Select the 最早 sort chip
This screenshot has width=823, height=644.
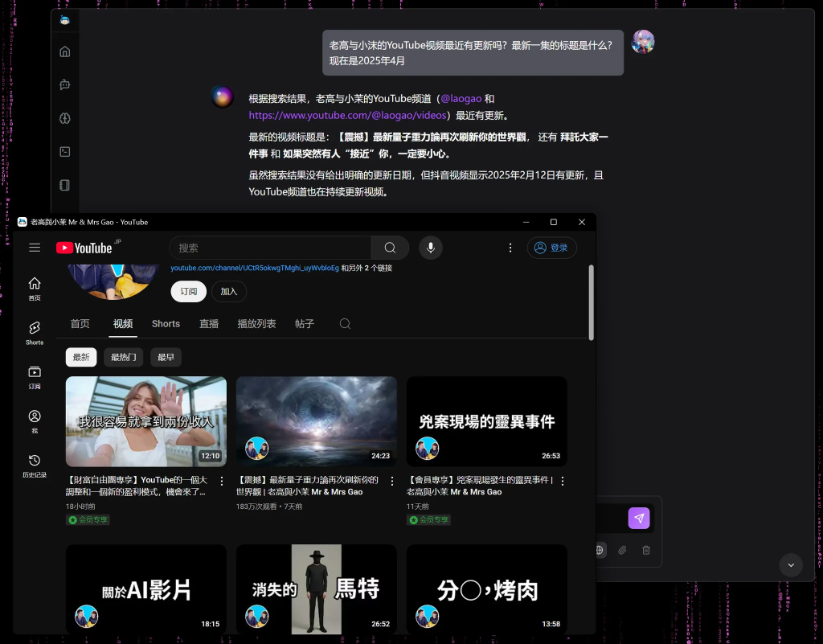(166, 358)
